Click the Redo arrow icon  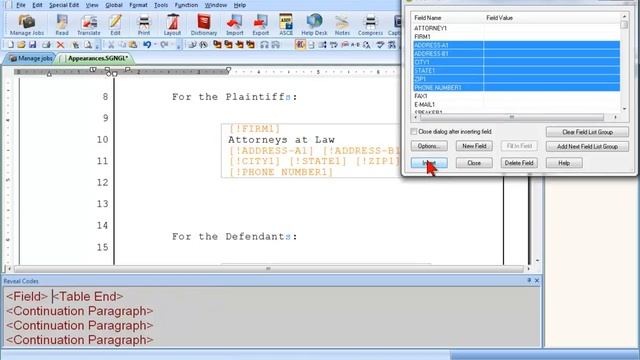(x=164, y=44)
